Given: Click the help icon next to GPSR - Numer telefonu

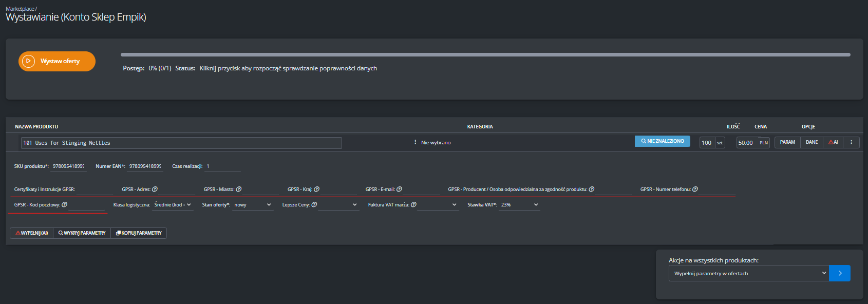Looking at the screenshot, I should [x=695, y=189].
